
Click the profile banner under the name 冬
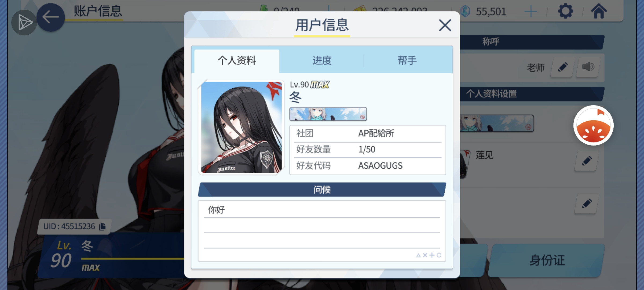(328, 114)
